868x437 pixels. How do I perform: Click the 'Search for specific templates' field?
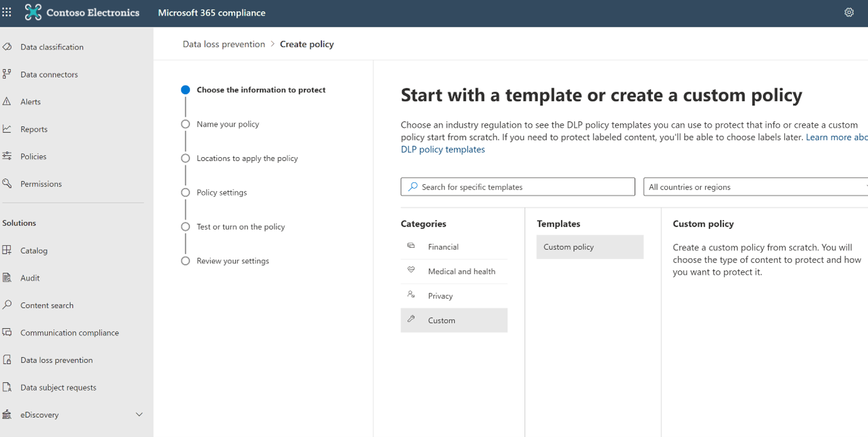coord(517,187)
